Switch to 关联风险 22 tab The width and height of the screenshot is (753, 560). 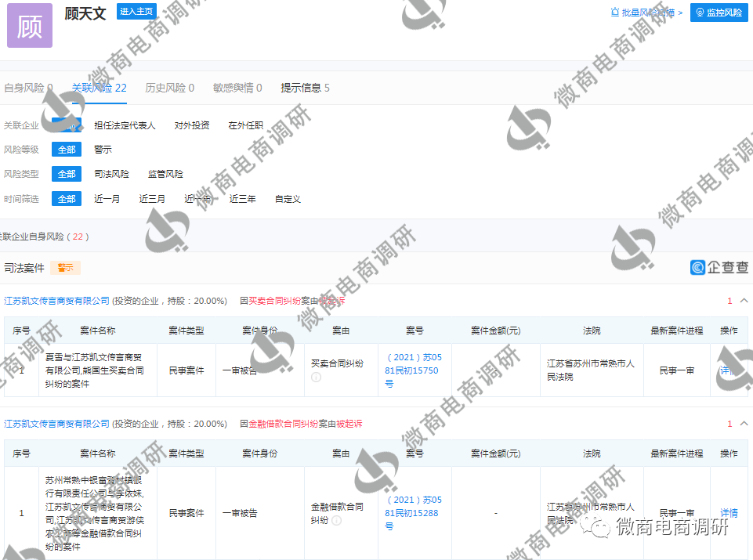click(99, 88)
